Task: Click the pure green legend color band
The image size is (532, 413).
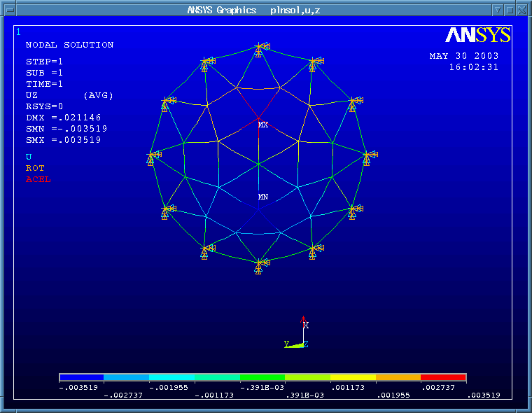Action: (262, 377)
